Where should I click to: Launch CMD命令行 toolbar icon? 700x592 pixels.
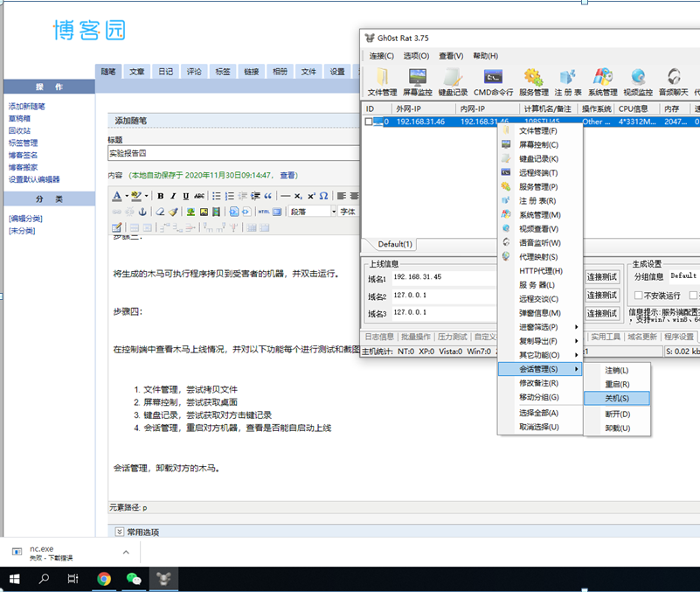[x=493, y=82]
